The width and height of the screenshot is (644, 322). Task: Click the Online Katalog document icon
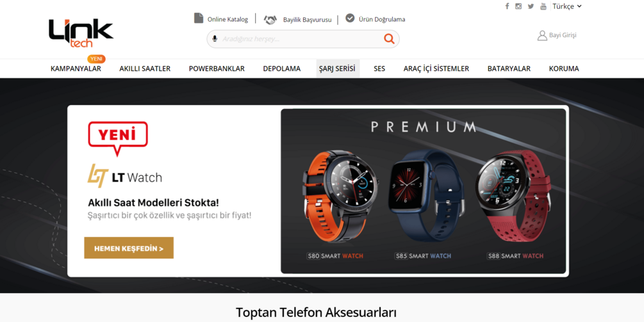(x=199, y=18)
